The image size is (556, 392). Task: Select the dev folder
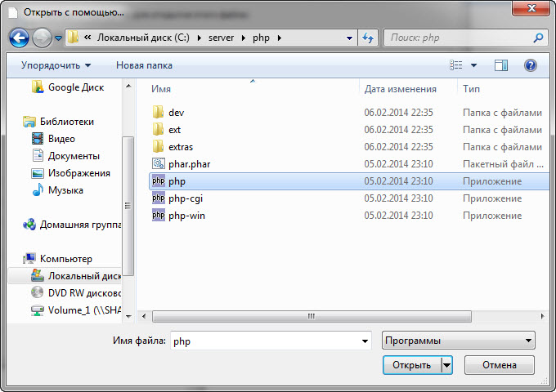pos(176,113)
